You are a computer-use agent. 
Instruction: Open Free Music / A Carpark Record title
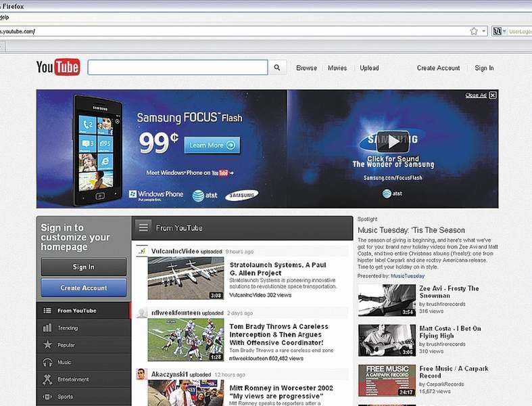coord(454,372)
